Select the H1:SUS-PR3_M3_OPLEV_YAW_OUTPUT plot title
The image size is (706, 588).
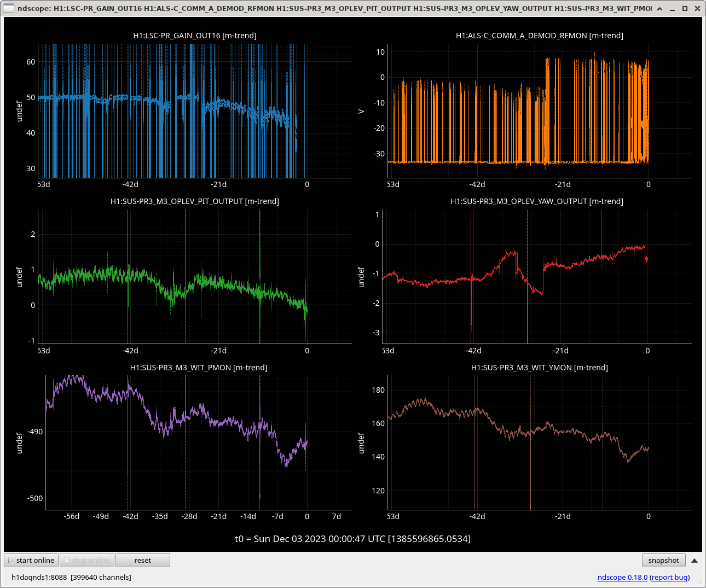(536, 201)
